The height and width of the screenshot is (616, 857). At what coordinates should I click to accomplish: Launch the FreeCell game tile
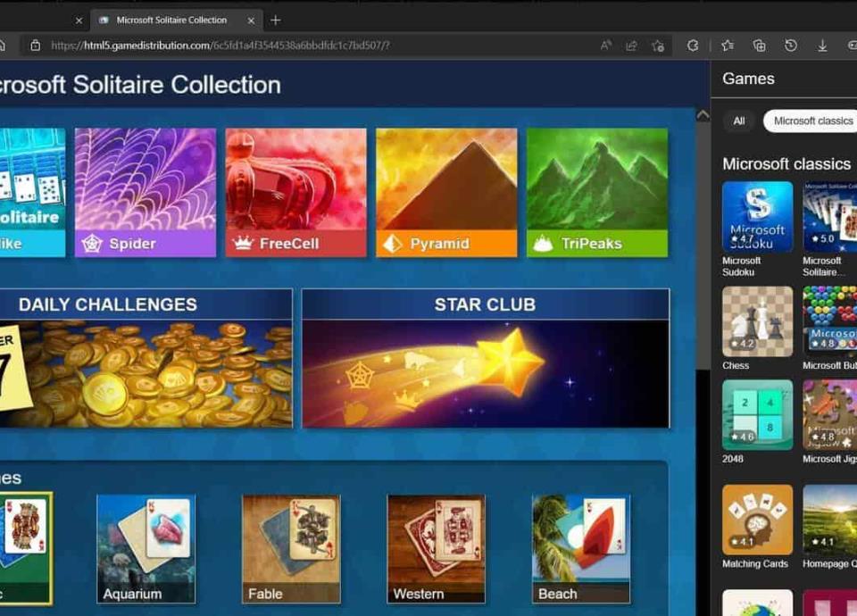(295, 192)
